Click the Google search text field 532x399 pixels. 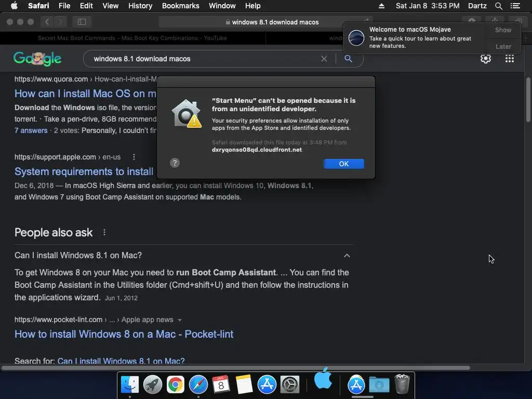[204, 59]
